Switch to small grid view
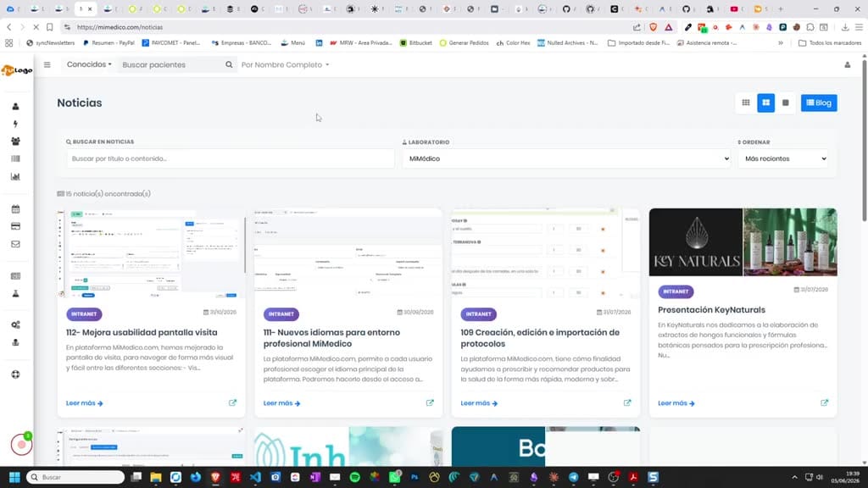 coord(746,103)
